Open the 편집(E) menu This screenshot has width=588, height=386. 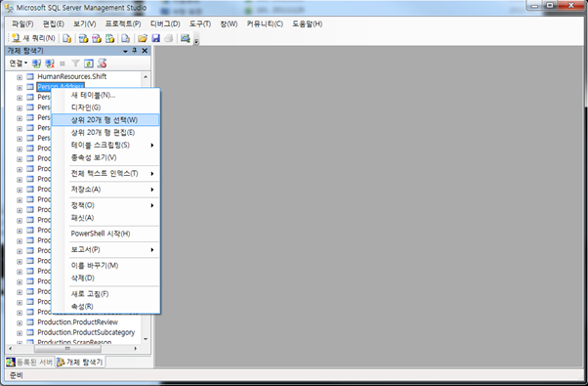tap(54, 24)
